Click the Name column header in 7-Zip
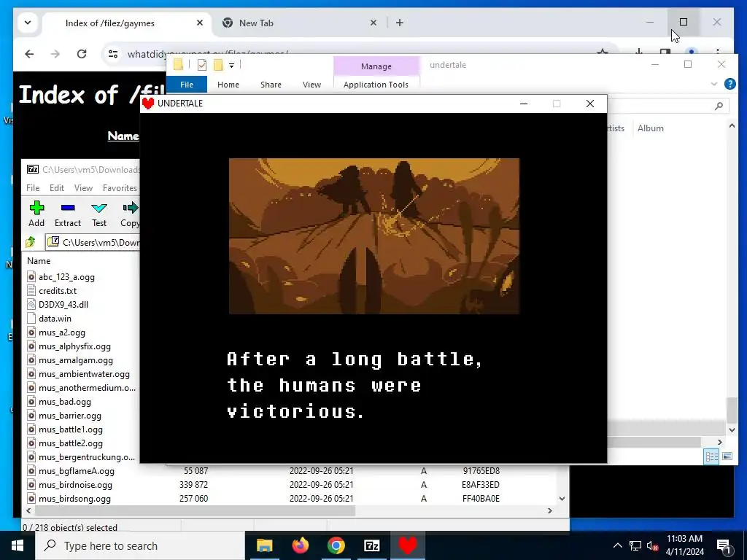 tap(39, 261)
